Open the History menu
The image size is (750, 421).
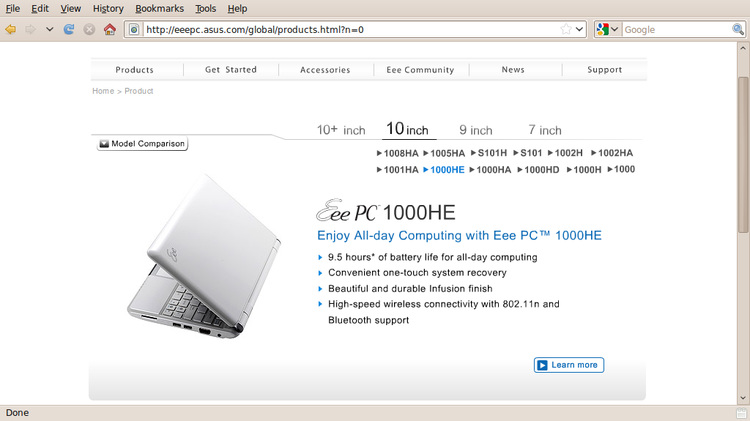click(108, 9)
